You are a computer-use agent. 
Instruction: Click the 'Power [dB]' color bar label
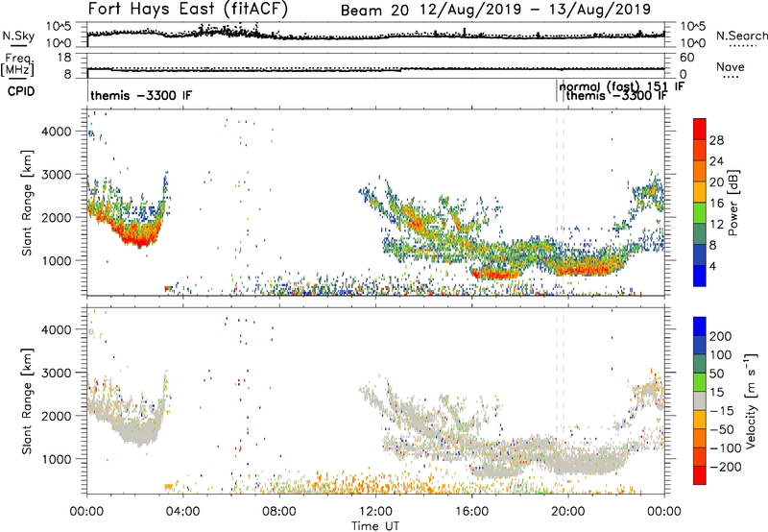[x=732, y=203]
